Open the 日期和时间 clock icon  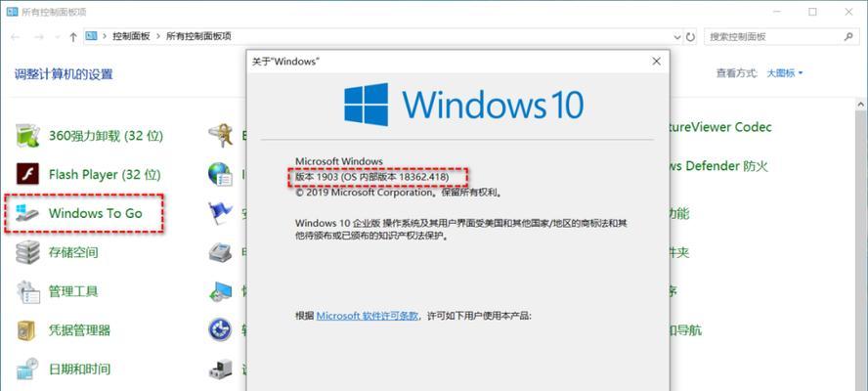[27, 369]
